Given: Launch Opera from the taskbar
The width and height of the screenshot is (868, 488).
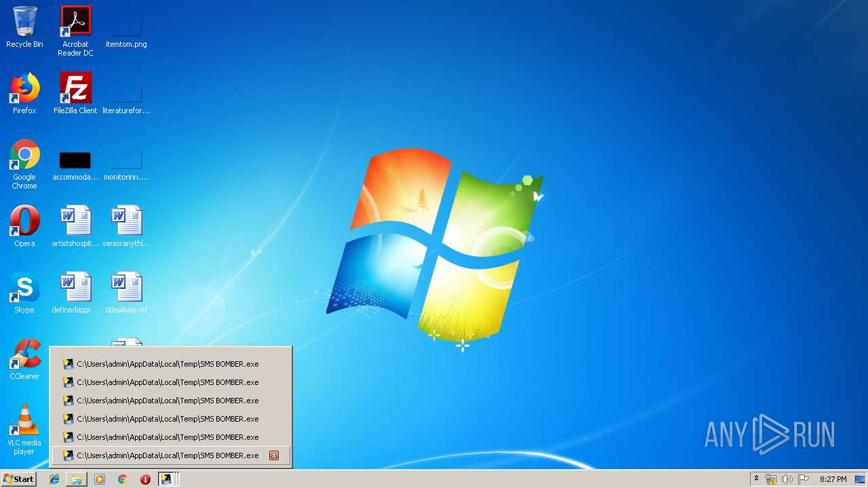Looking at the screenshot, I should [x=145, y=479].
